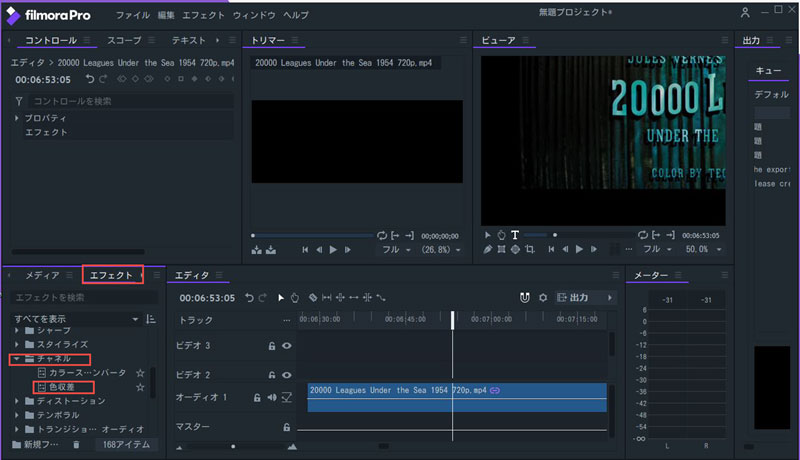Select the pen mask tool in viewer
The height and width of the screenshot is (460, 800).
pos(488,249)
